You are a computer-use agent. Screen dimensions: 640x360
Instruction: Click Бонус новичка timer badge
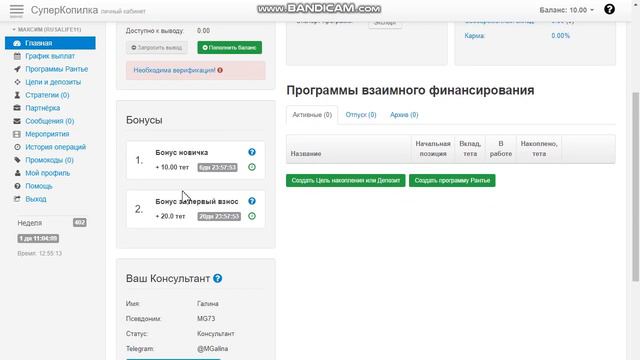click(x=217, y=167)
